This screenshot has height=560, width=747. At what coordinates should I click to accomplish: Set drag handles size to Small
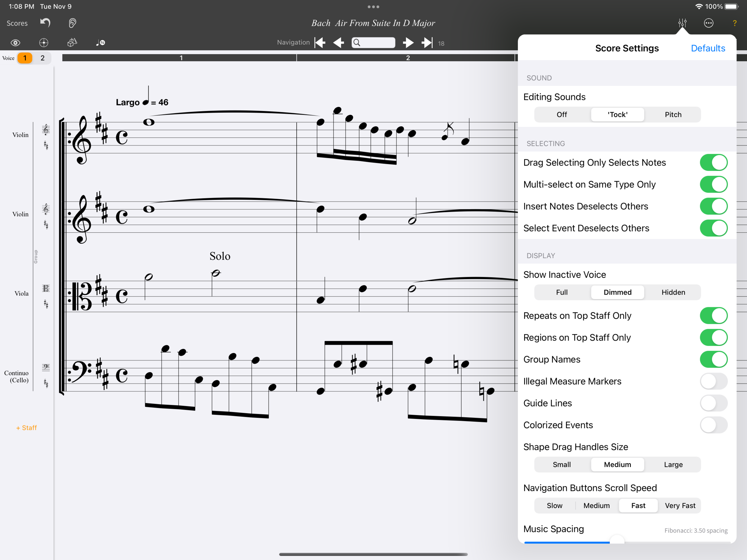(562, 464)
